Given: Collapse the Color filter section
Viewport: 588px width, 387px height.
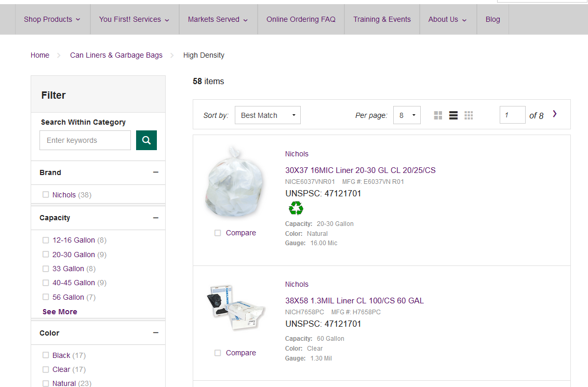Looking at the screenshot, I should (x=156, y=333).
